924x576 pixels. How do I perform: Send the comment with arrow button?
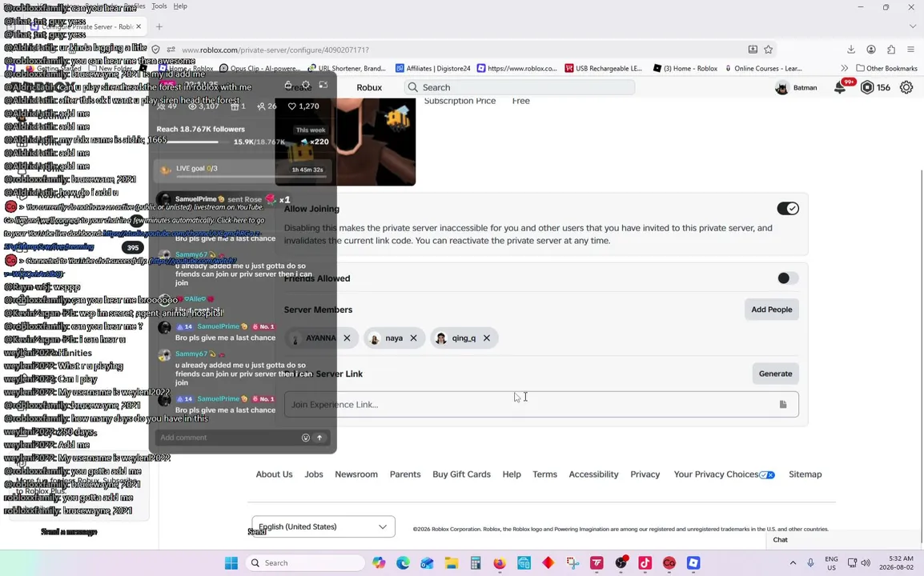click(319, 438)
